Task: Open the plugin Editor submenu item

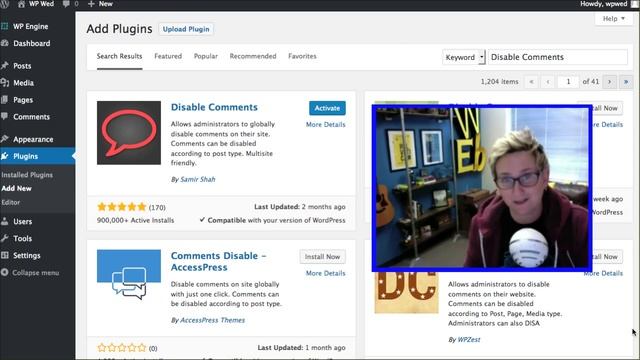Action: click(x=11, y=202)
